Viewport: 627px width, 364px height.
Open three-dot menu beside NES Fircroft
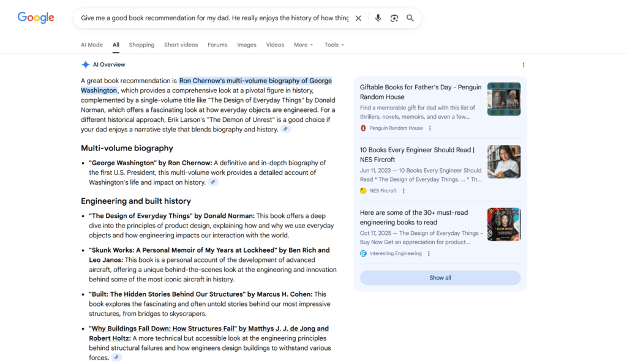[404, 191]
